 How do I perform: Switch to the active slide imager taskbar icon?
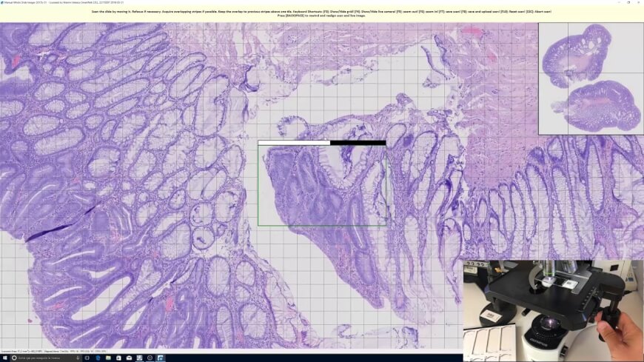pyautogui.click(x=160, y=358)
